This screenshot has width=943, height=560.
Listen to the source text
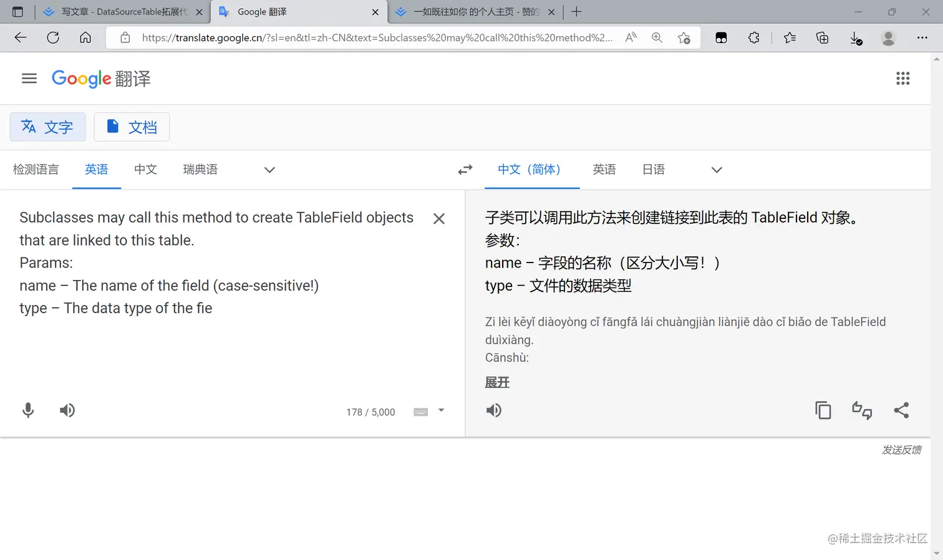click(x=67, y=410)
